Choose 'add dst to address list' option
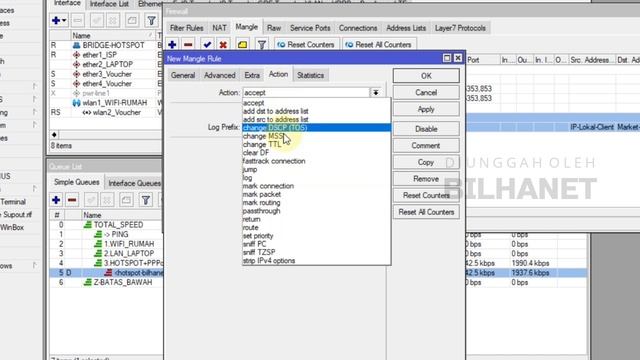Image resolution: width=640 pixels, height=360 pixels. pyautogui.click(x=316, y=111)
